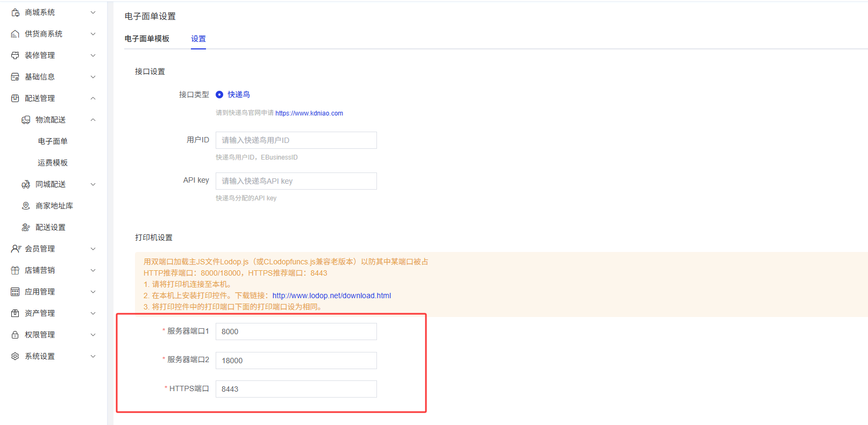This screenshot has height=425, width=868.
Task: Expand the 会员管理 menu chevron
Action: click(93, 249)
